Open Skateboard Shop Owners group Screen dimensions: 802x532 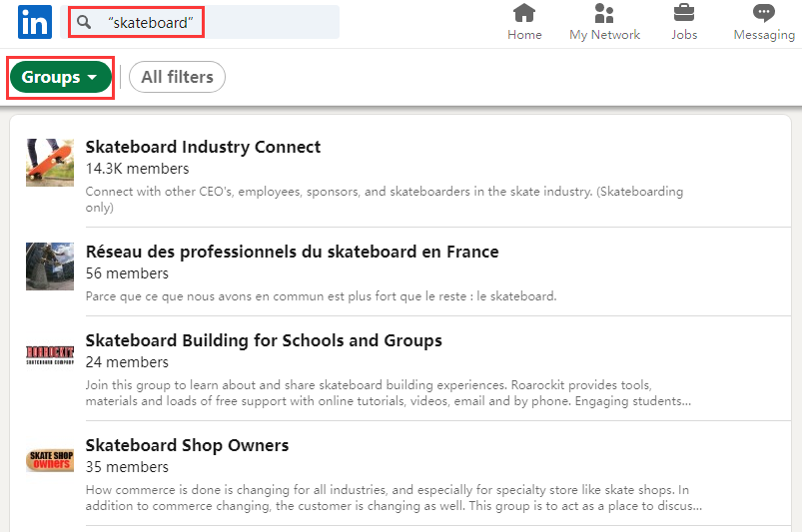coord(187,445)
